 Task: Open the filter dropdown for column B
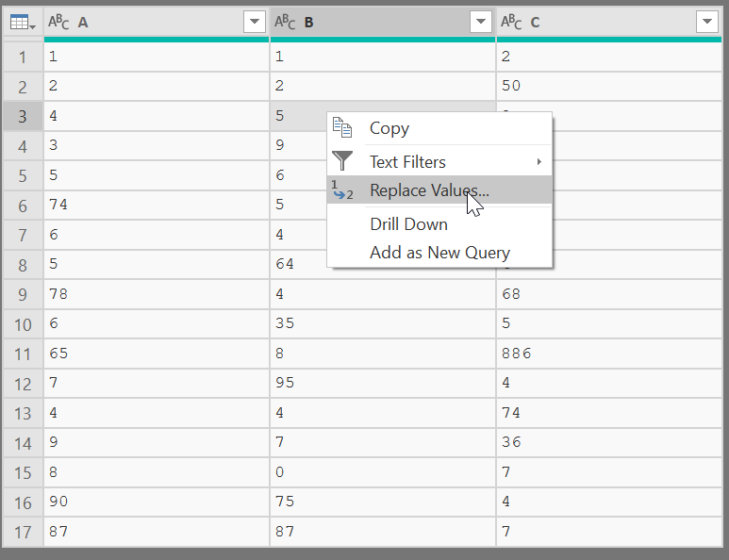point(481,22)
